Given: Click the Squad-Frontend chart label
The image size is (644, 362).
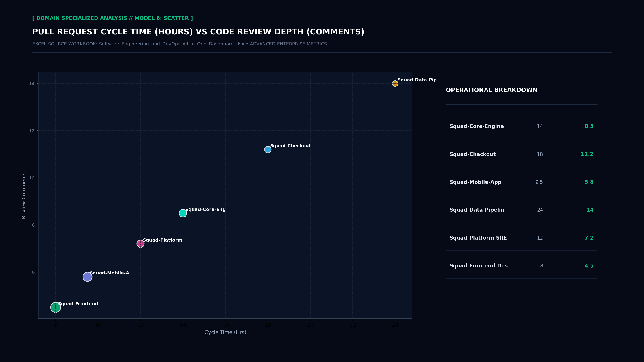Looking at the screenshot, I should [x=78, y=304].
